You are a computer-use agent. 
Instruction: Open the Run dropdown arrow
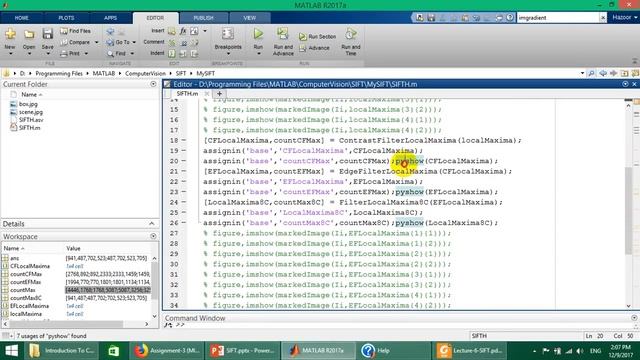(258, 53)
